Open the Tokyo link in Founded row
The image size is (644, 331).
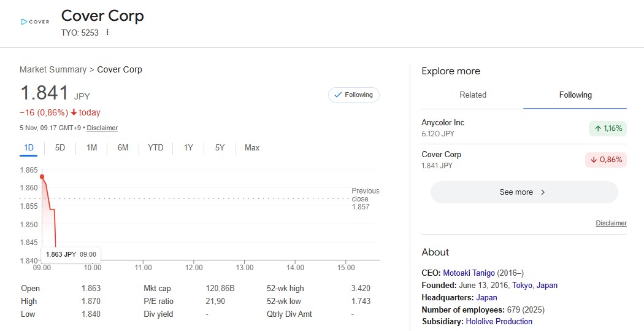click(522, 286)
